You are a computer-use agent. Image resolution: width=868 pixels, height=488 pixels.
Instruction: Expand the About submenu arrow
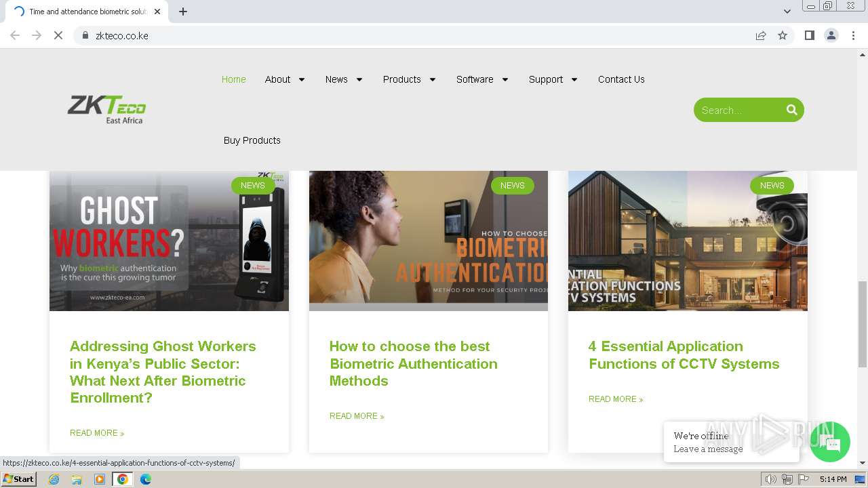click(x=302, y=79)
